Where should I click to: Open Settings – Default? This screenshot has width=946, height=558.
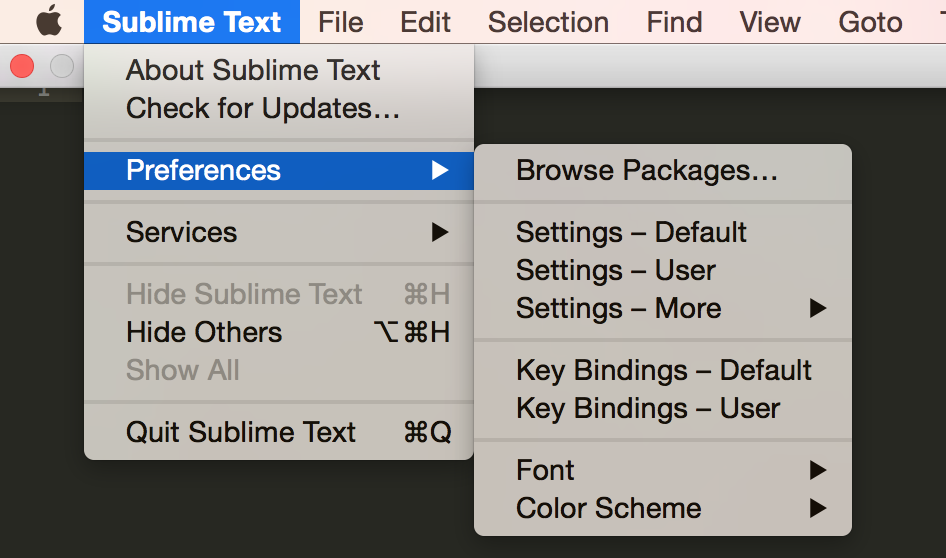pyautogui.click(x=663, y=232)
